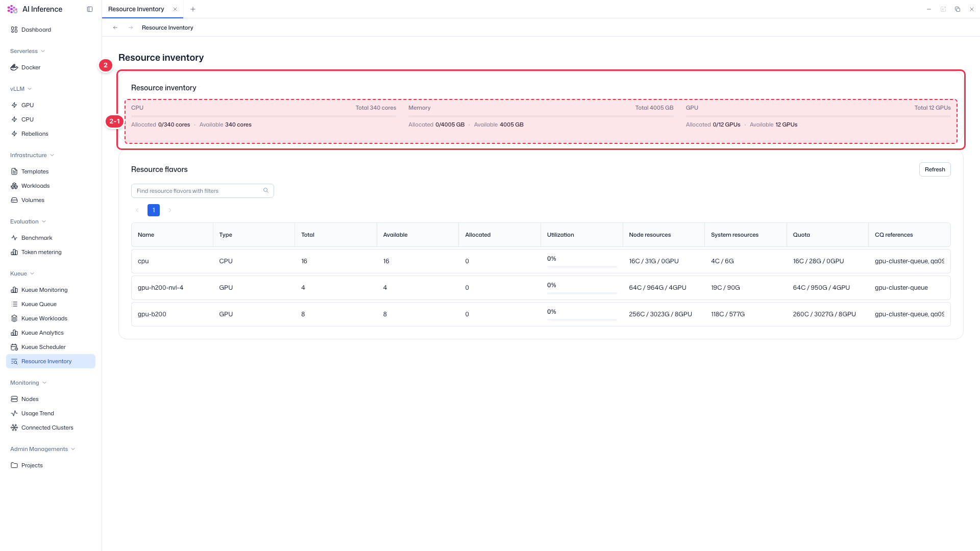Open the Dashboard sidebar icon
980x551 pixels.
14,30
